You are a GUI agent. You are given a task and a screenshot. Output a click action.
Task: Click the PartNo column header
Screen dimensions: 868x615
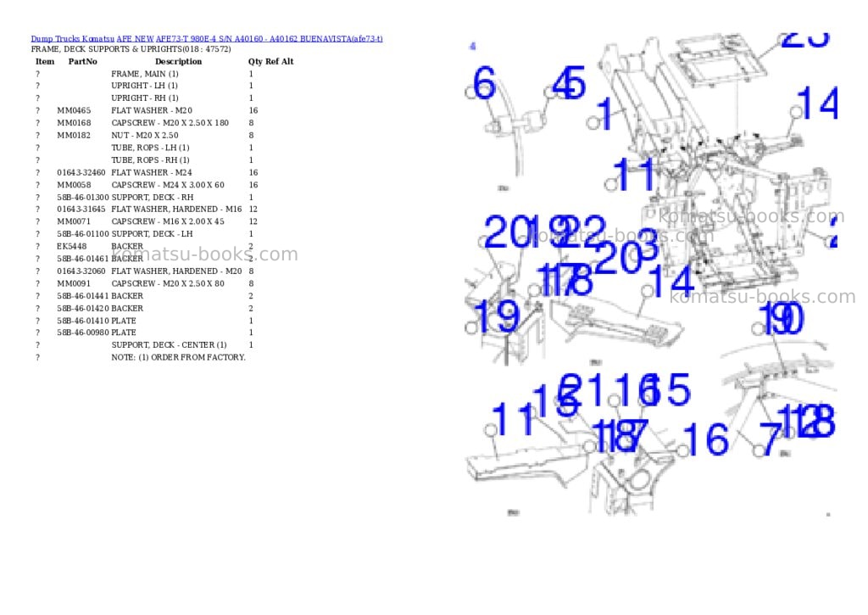[82, 61]
